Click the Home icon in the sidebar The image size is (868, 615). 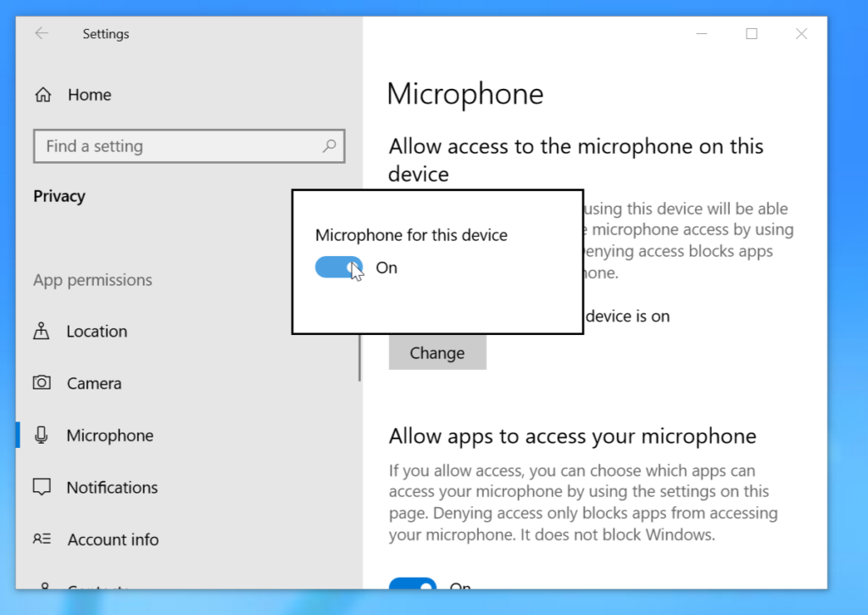(x=42, y=95)
